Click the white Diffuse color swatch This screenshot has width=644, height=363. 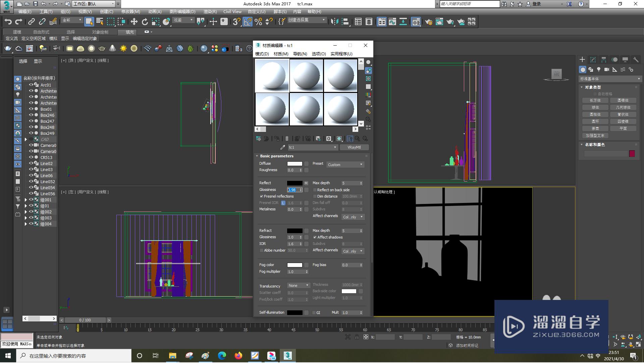click(x=294, y=164)
